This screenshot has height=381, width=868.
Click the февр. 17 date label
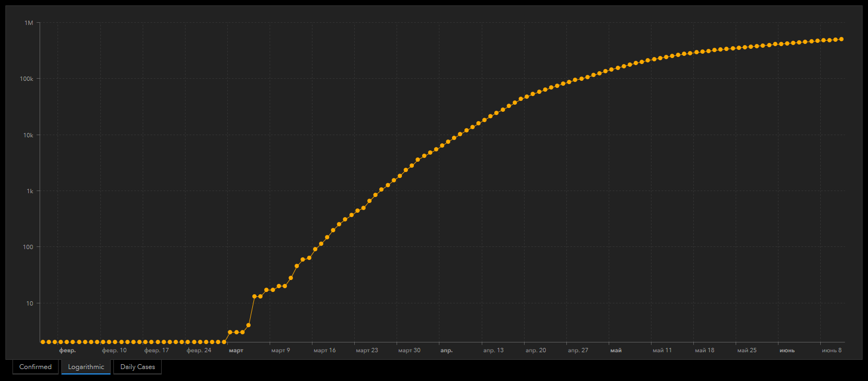coord(156,351)
